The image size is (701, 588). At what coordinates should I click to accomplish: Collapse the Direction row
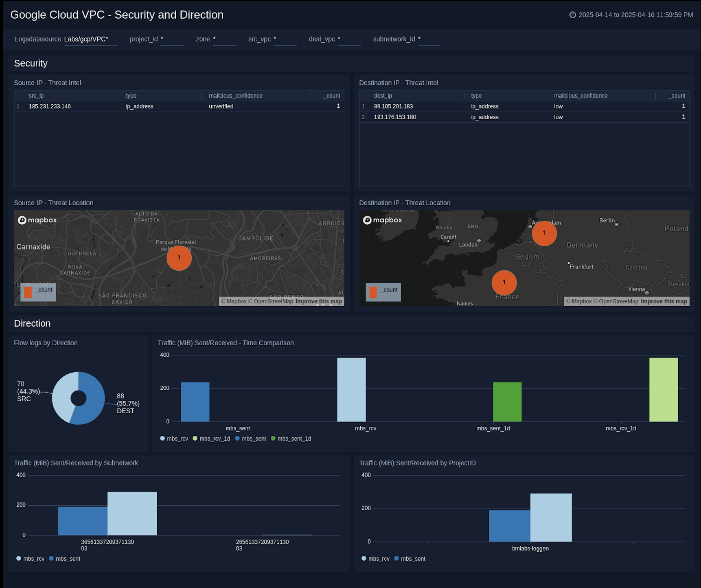32,323
